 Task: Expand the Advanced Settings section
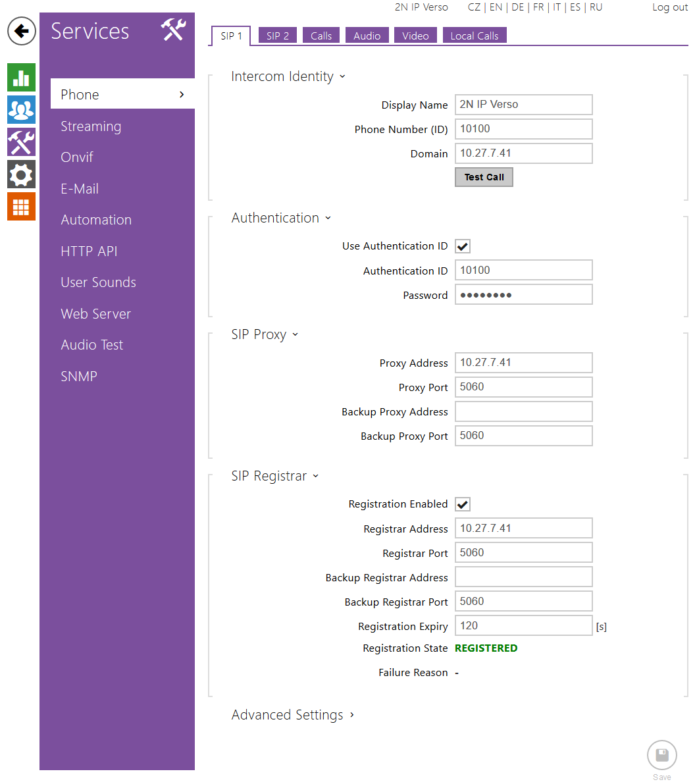pyautogui.click(x=292, y=715)
